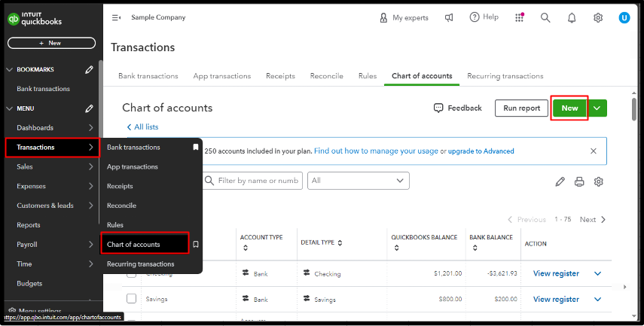Click the apps grid icon in header

click(520, 17)
